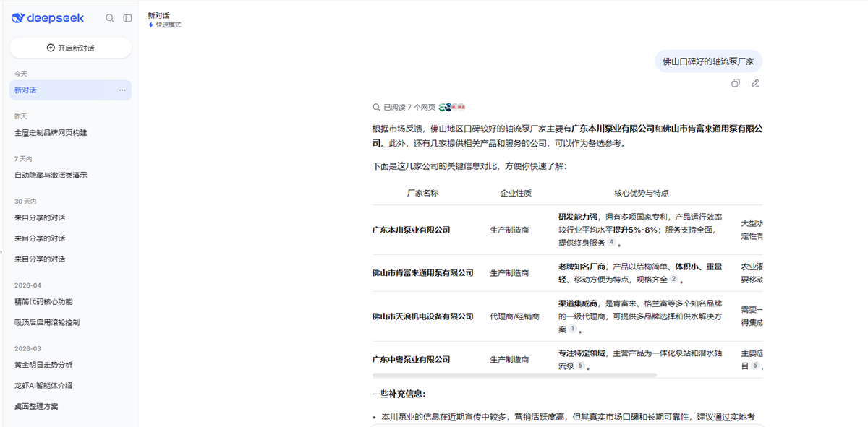Open citation 2 in 肯富来 row

673,279
